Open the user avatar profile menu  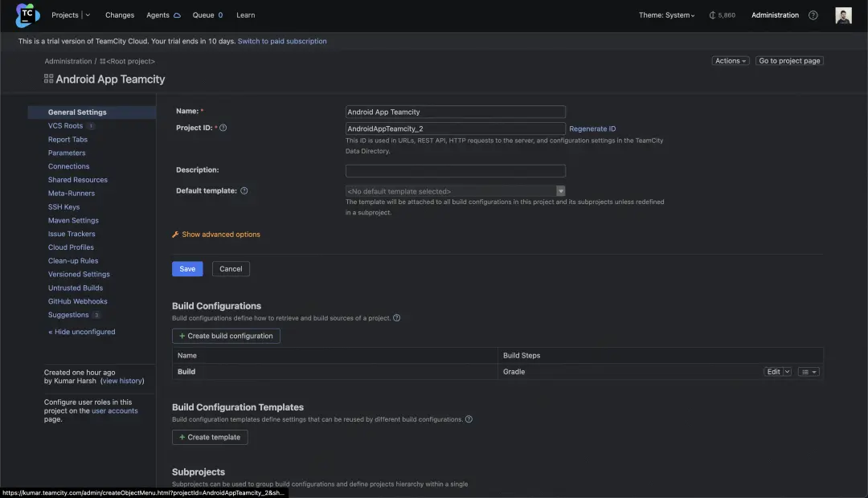coord(843,15)
